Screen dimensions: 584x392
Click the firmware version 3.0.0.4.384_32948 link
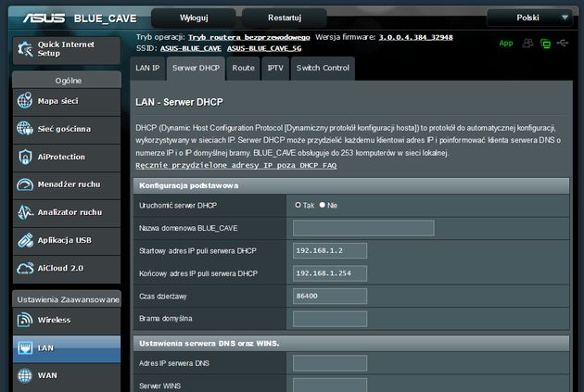pos(415,37)
